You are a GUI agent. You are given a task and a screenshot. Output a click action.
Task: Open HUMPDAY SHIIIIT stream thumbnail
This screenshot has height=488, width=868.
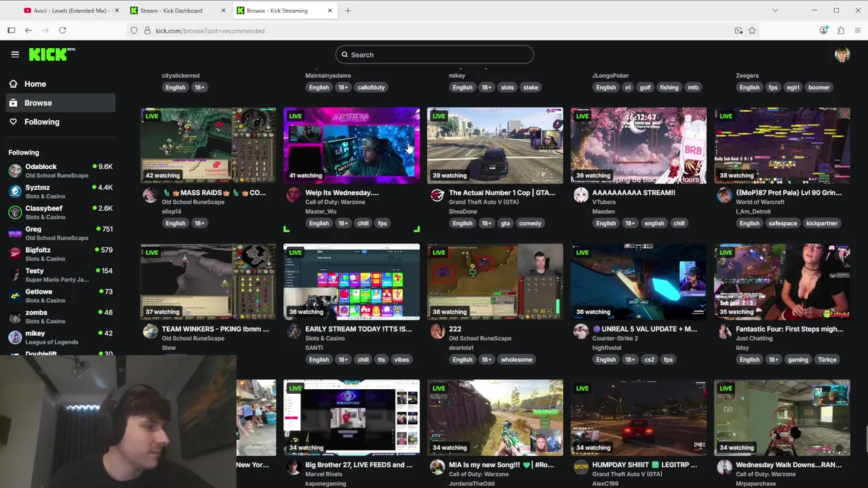[x=638, y=418]
